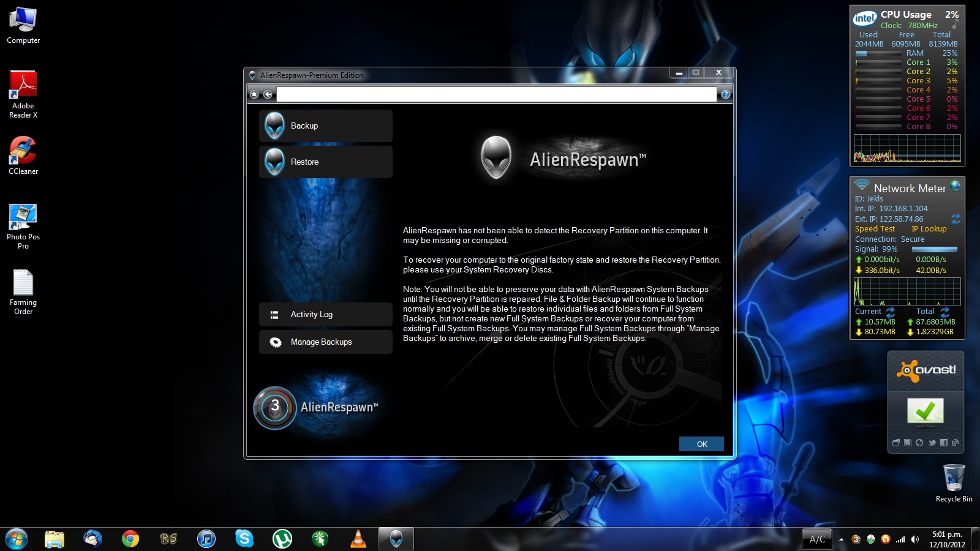Open the Backup option in AlienRespawn
This screenshot has height=551, width=980.
(x=326, y=126)
